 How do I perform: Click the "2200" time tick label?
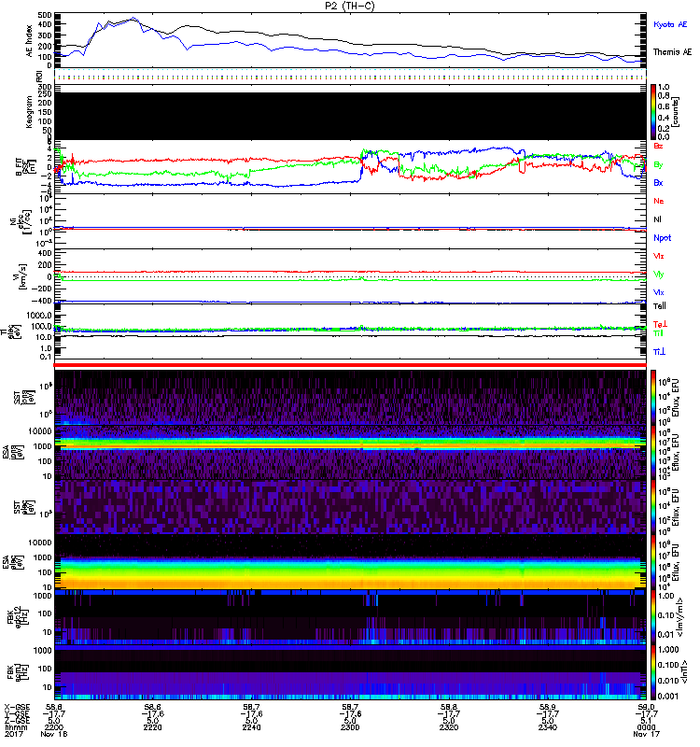pos(53,727)
